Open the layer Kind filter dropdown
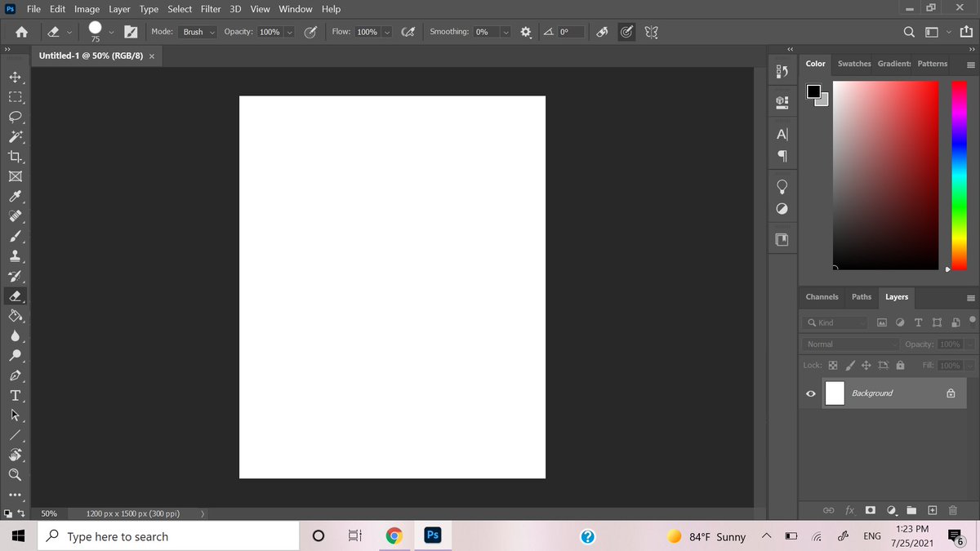 click(836, 323)
